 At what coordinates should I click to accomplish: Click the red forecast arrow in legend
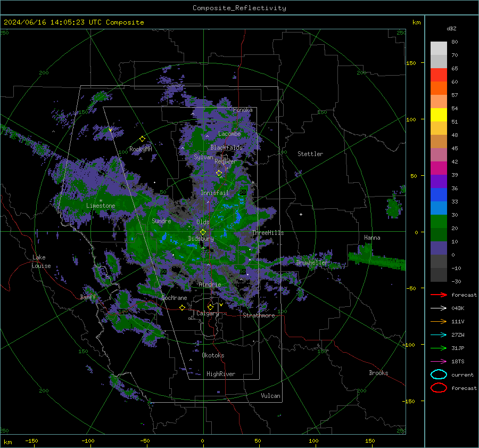439,295
